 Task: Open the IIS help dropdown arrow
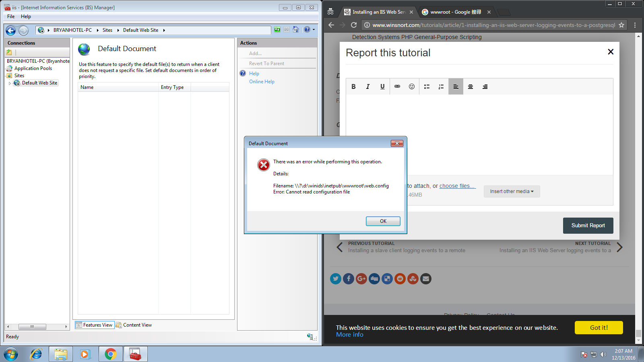[314, 30]
